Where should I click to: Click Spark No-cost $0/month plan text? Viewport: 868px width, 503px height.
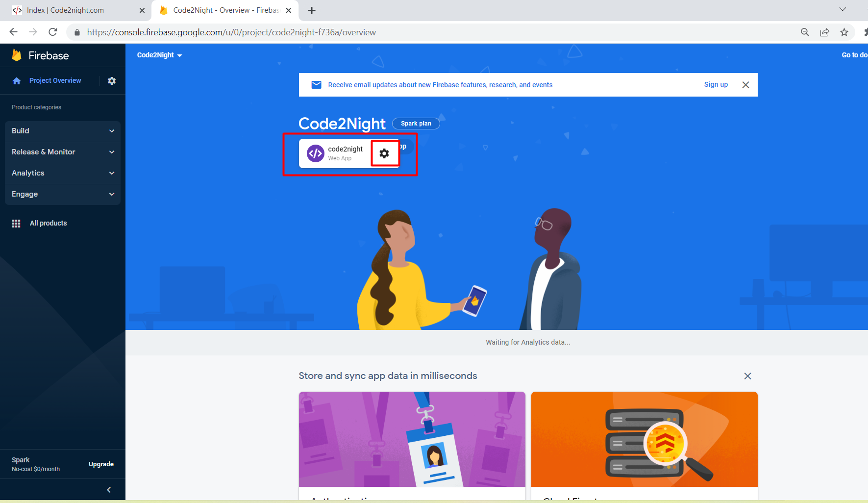point(36,464)
